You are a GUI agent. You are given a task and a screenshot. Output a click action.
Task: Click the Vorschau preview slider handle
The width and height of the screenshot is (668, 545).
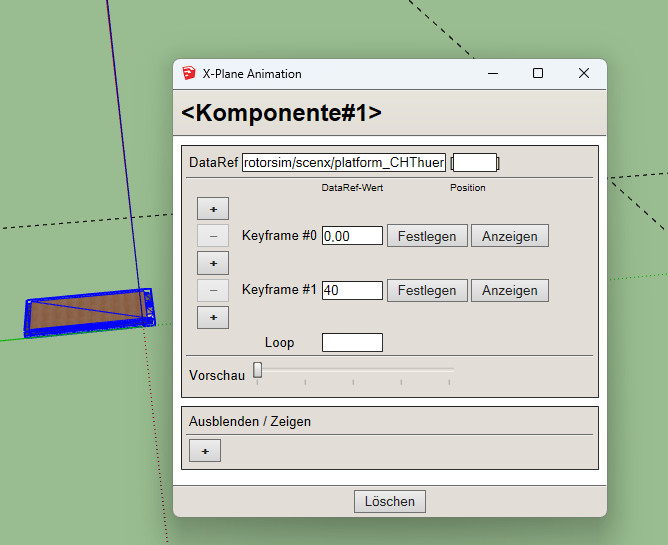(258, 370)
